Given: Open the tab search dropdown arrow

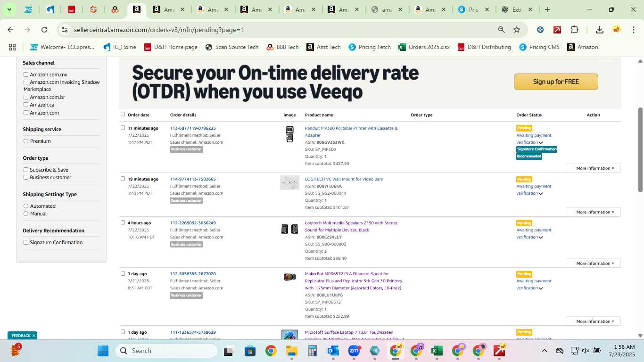Looking at the screenshot, I should pyautogui.click(x=9, y=9).
